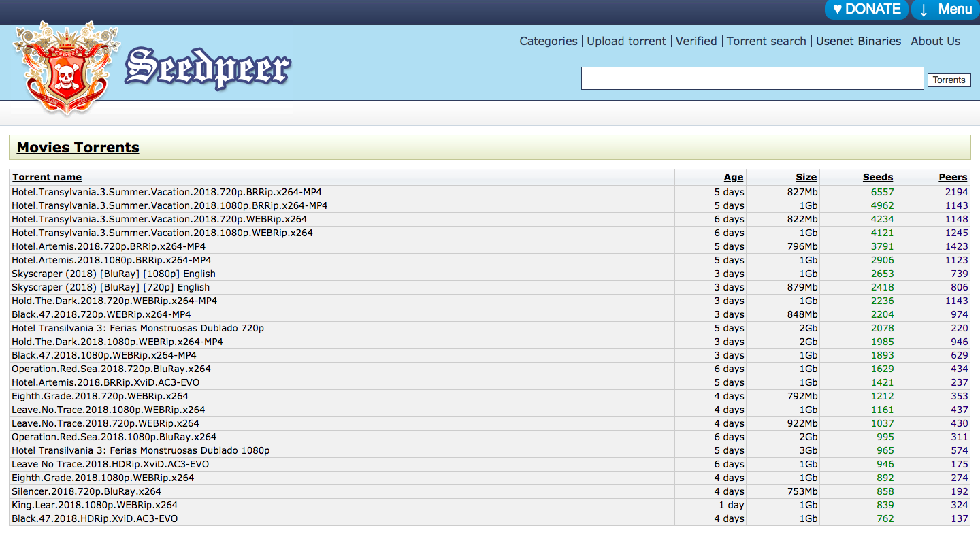The width and height of the screenshot is (980, 545).
Task: Open the About Us page
Action: click(x=935, y=41)
